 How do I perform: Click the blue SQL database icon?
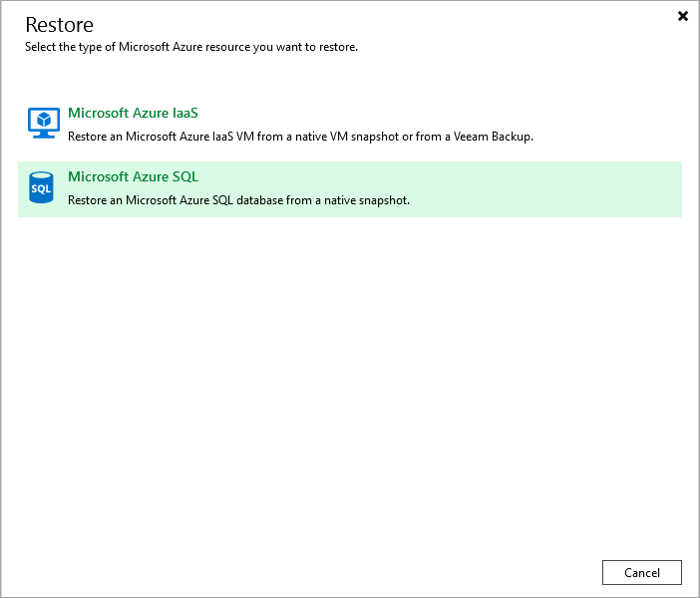pyautogui.click(x=41, y=187)
